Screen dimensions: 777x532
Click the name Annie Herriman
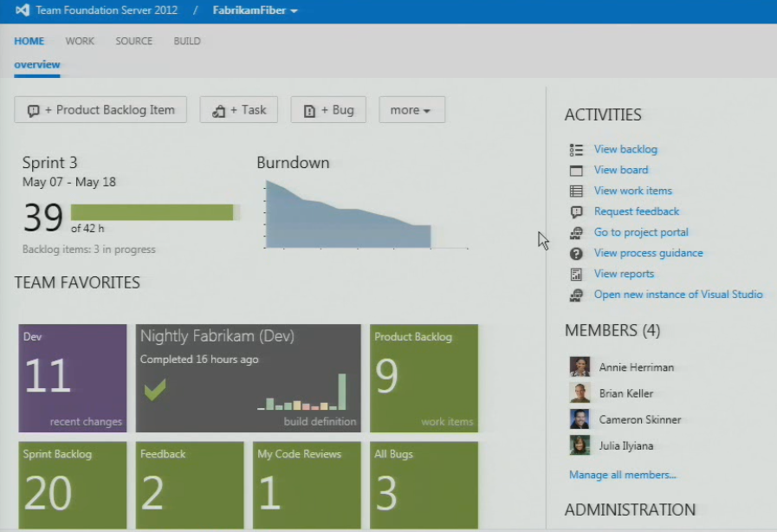coord(637,367)
